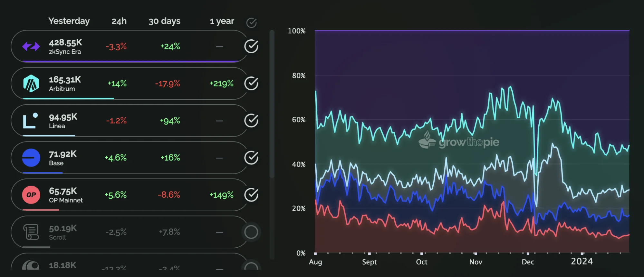Image resolution: width=644 pixels, height=277 pixels.
Task: Click Scroll 24h change -2.5%
Action: (x=116, y=232)
